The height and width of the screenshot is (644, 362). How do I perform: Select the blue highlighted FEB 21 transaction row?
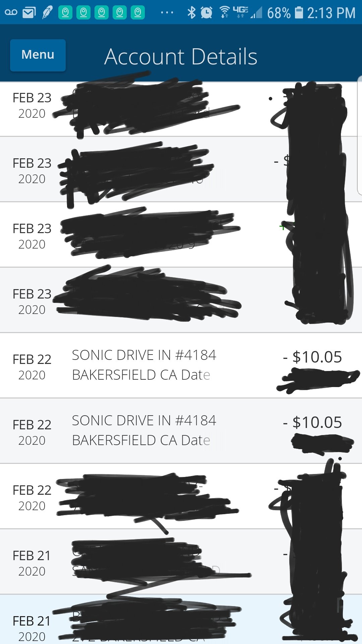click(x=181, y=619)
